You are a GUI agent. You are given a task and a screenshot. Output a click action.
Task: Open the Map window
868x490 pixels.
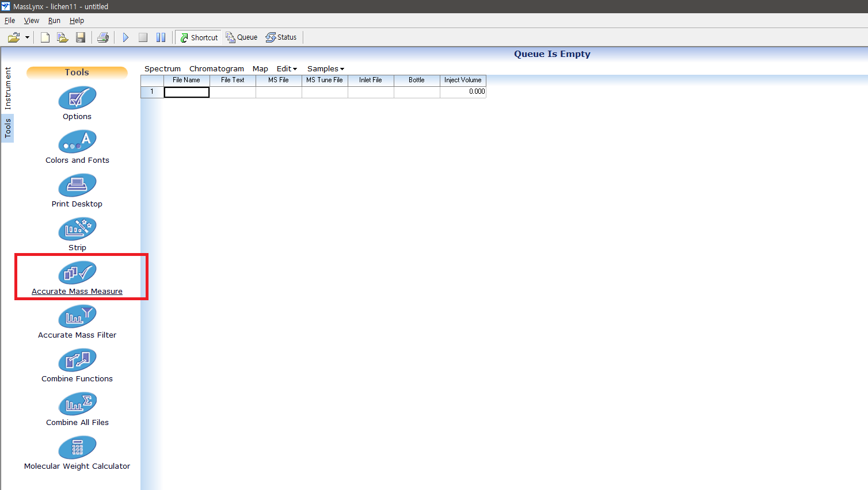[x=260, y=68]
